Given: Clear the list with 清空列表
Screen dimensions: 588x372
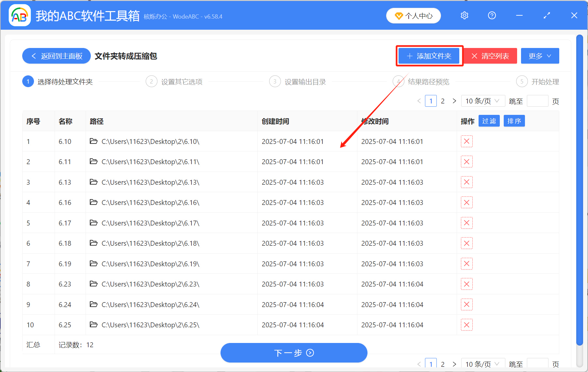Looking at the screenshot, I should (490, 56).
